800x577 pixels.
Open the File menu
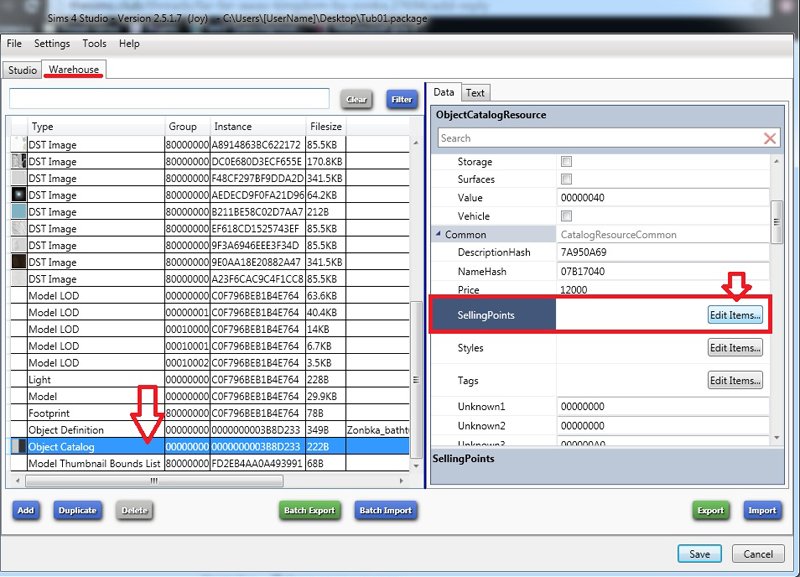click(14, 44)
